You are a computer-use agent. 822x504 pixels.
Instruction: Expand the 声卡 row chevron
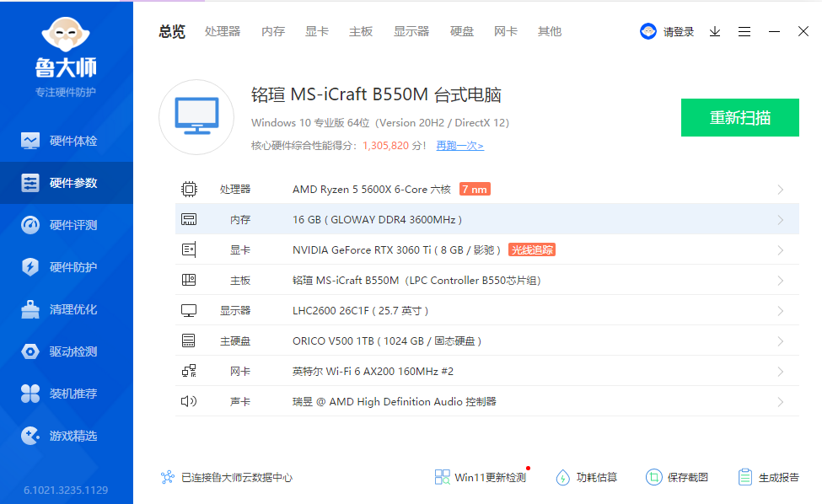[x=780, y=402]
